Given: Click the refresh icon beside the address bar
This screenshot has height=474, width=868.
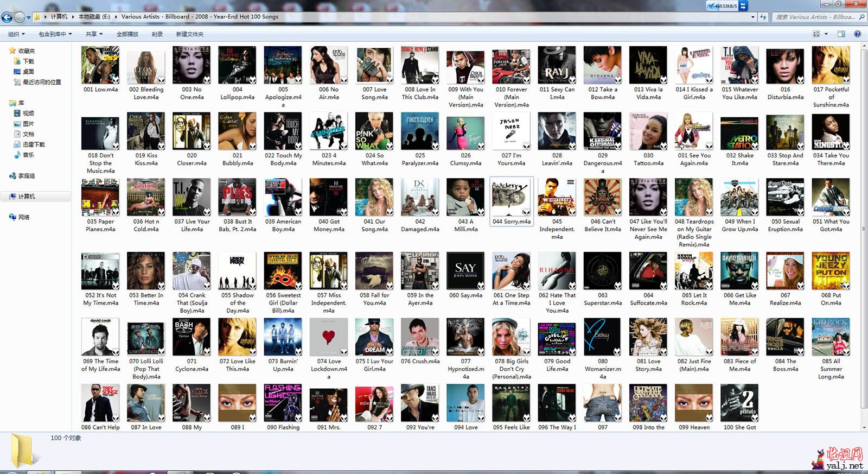Looking at the screenshot, I should 763,17.
